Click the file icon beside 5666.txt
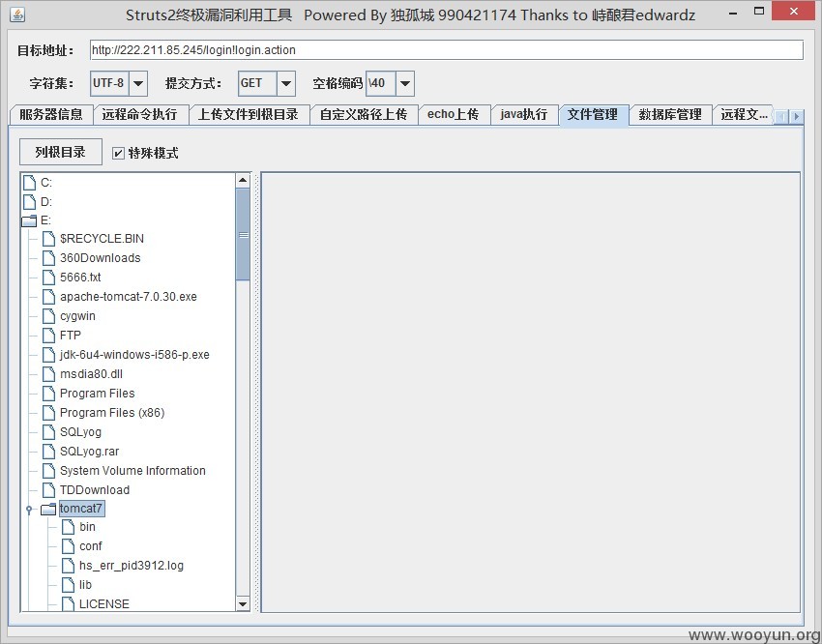The height and width of the screenshot is (644, 822). pos(48,278)
